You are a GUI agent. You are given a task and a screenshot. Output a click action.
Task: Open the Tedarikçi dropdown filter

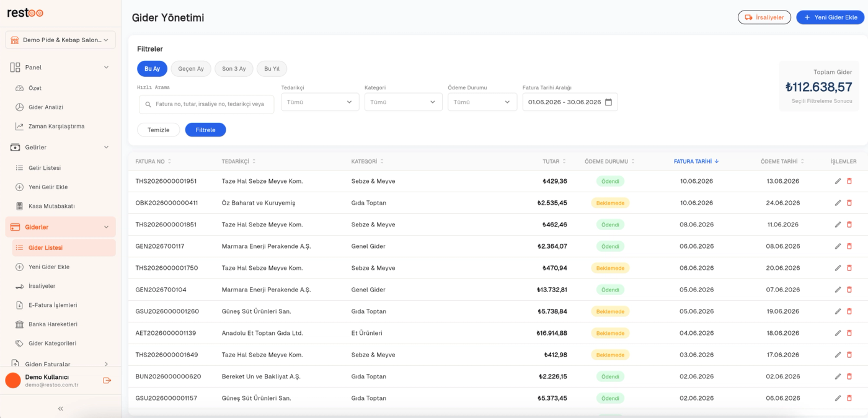pos(320,102)
